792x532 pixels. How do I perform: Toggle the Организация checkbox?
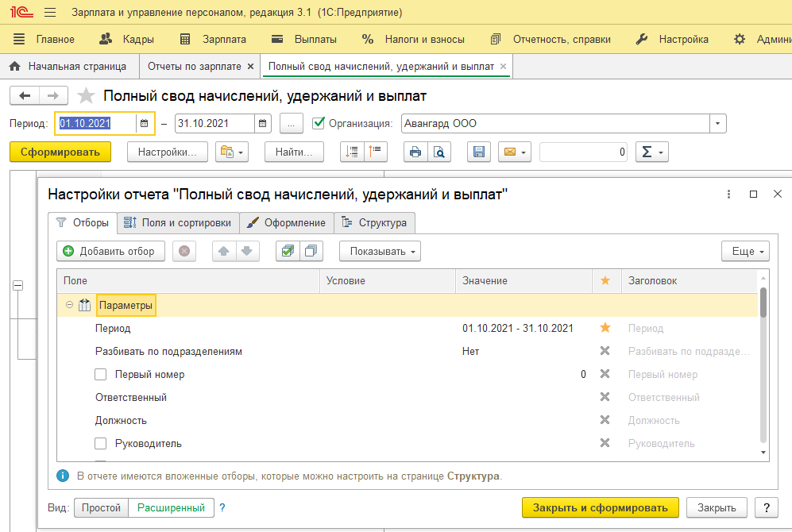[x=319, y=123]
